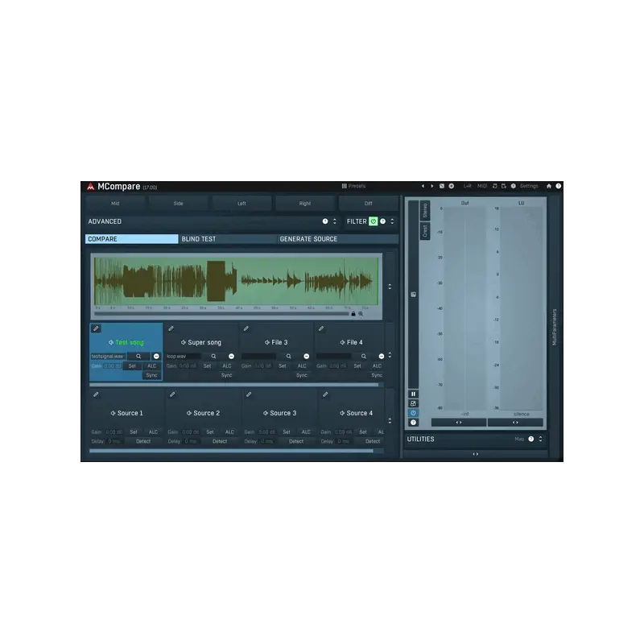Click Sync button in Super song slot
The height and width of the screenshot is (644, 644).
tap(227, 375)
